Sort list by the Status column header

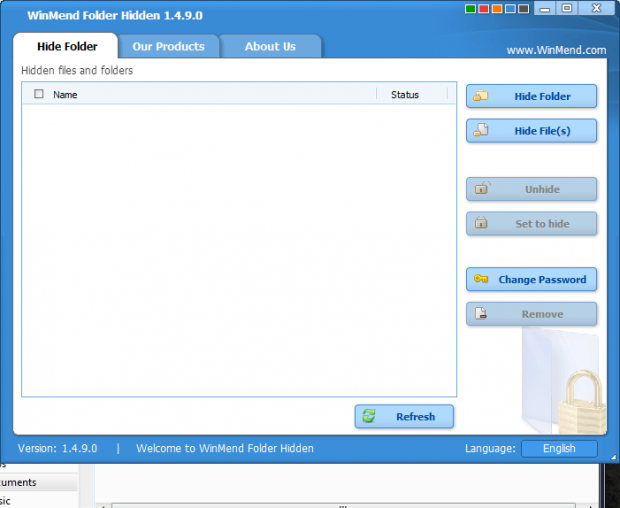click(405, 95)
